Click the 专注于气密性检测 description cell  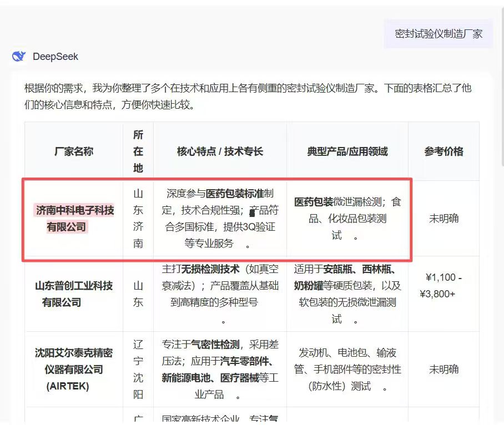coord(220,370)
